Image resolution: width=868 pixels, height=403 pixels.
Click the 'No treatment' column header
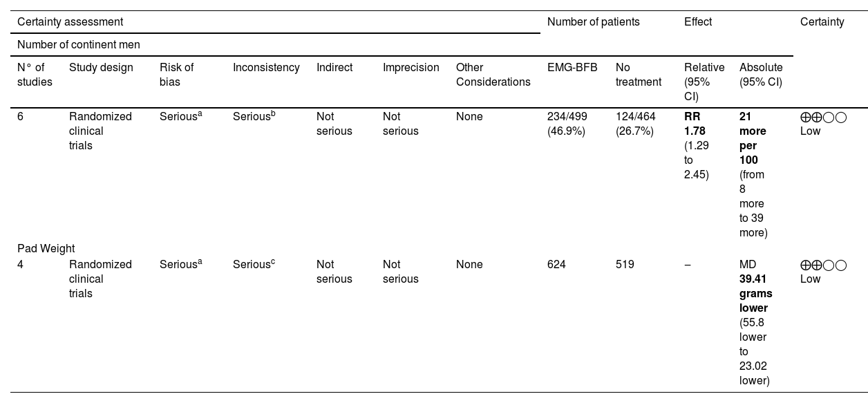[638, 75]
